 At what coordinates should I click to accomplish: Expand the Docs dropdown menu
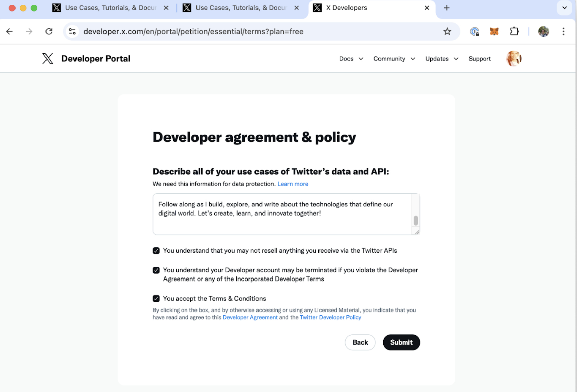[351, 59]
